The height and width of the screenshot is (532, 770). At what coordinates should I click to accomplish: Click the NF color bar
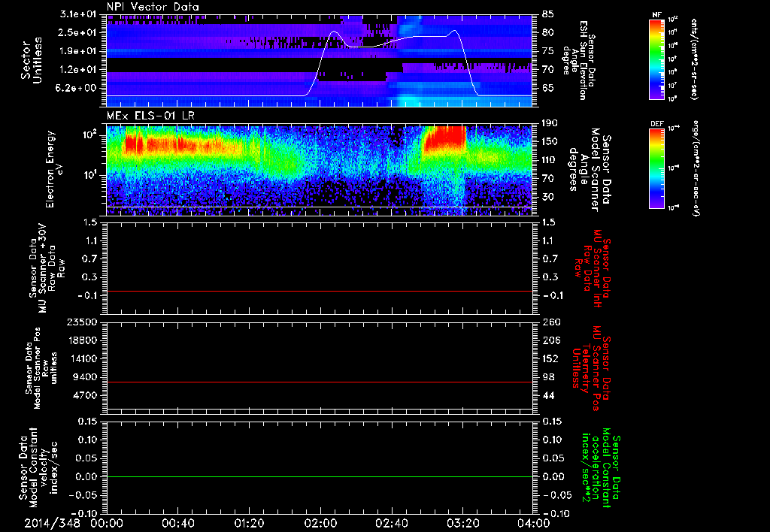tap(656, 59)
